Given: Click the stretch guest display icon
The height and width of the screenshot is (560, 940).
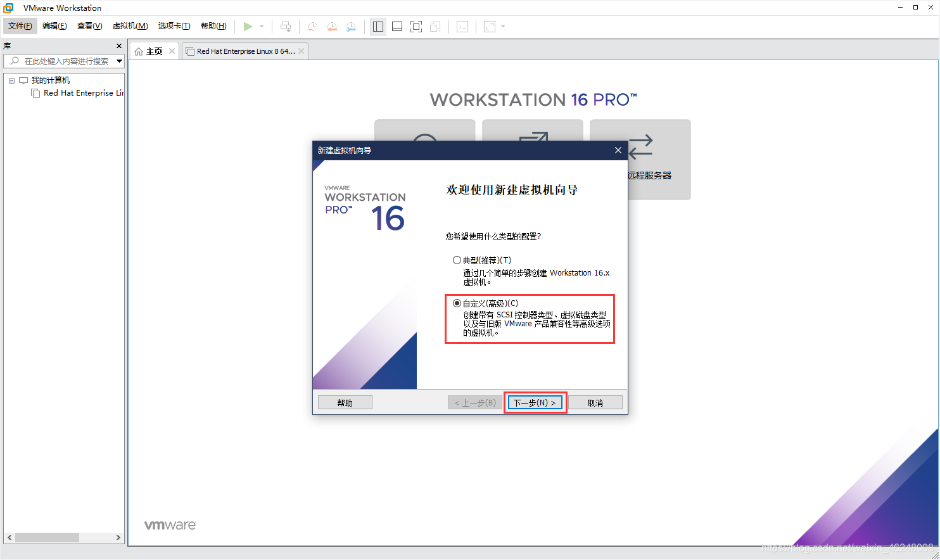Looking at the screenshot, I should pos(490,27).
